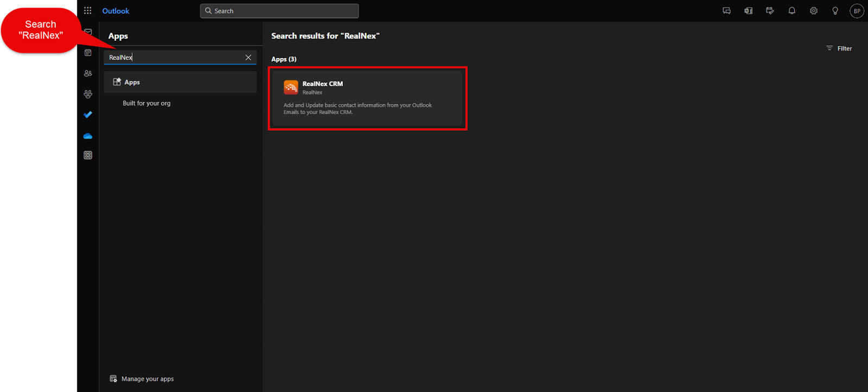This screenshot has height=392, width=868.
Task: Open Calendar from the left sidebar
Action: coord(88,53)
